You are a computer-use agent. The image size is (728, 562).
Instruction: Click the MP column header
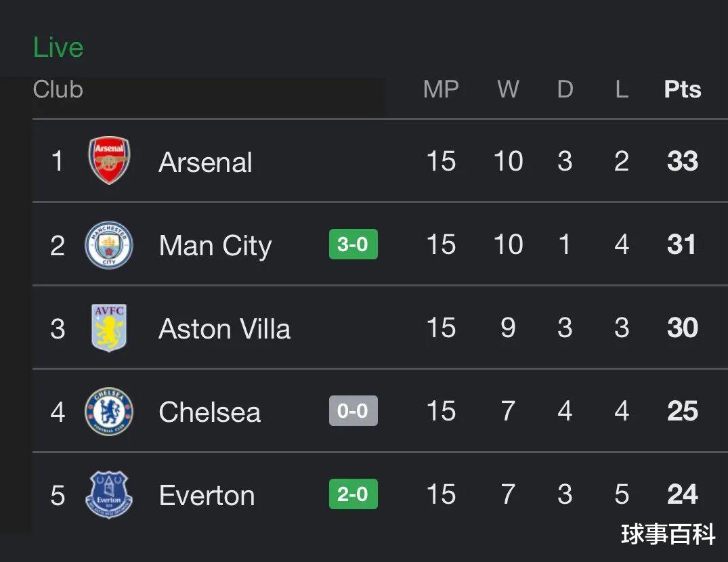(441, 89)
